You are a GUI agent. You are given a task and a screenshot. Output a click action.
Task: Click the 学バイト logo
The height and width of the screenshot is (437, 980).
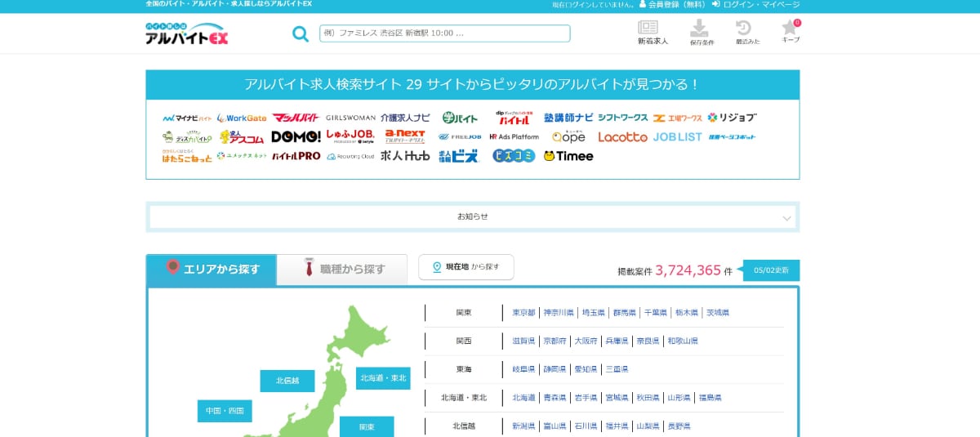[460, 118]
